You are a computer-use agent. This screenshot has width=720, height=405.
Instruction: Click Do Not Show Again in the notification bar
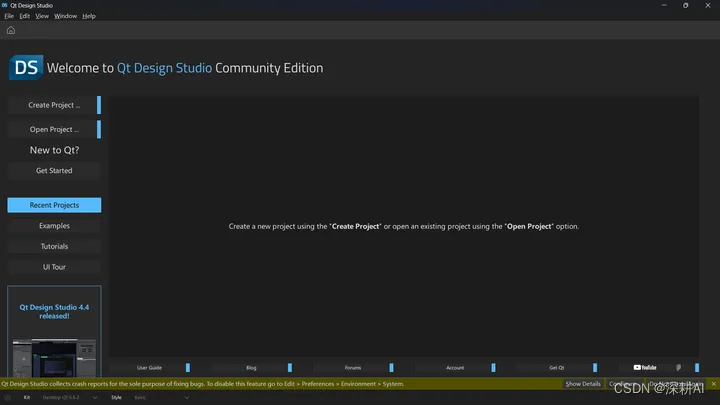675,384
